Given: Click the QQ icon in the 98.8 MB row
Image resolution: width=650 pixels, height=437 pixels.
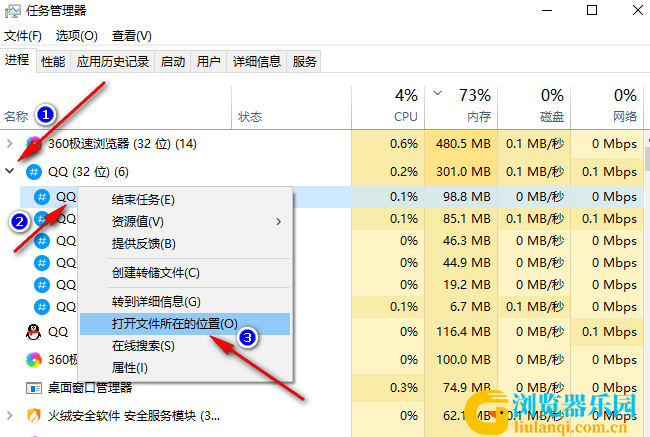Looking at the screenshot, I should (42, 197).
